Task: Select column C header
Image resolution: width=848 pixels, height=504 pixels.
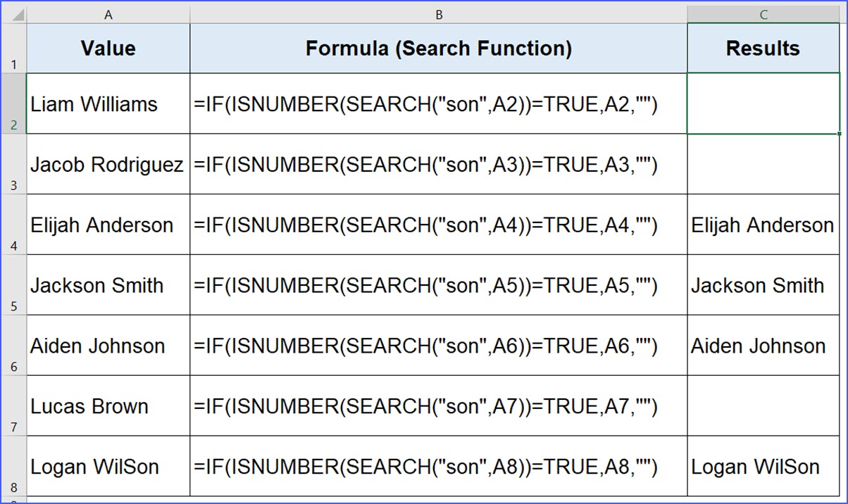Action: tap(763, 13)
